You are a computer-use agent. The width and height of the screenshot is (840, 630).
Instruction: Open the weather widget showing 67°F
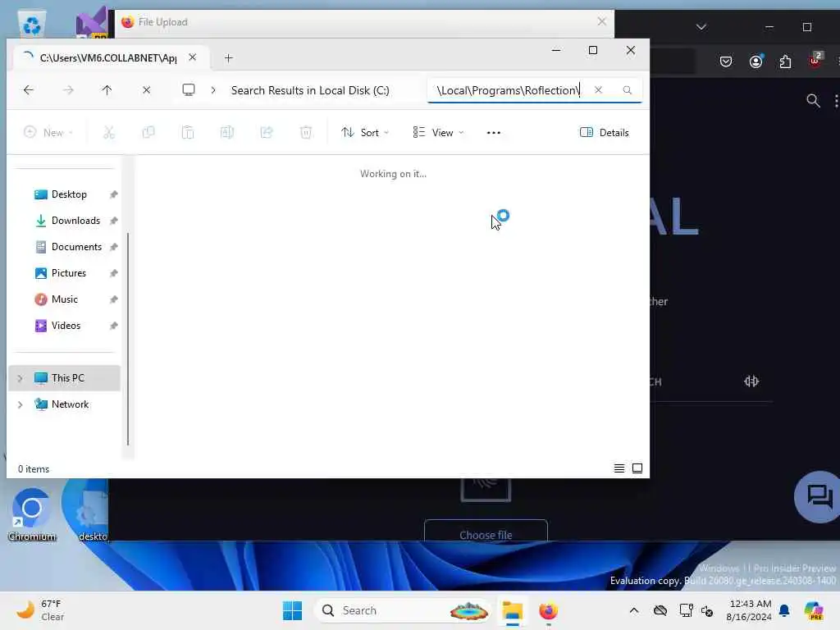(40, 610)
